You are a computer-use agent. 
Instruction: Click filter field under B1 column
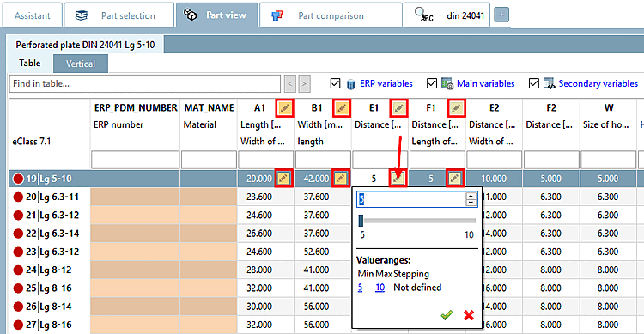pyautogui.click(x=323, y=160)
